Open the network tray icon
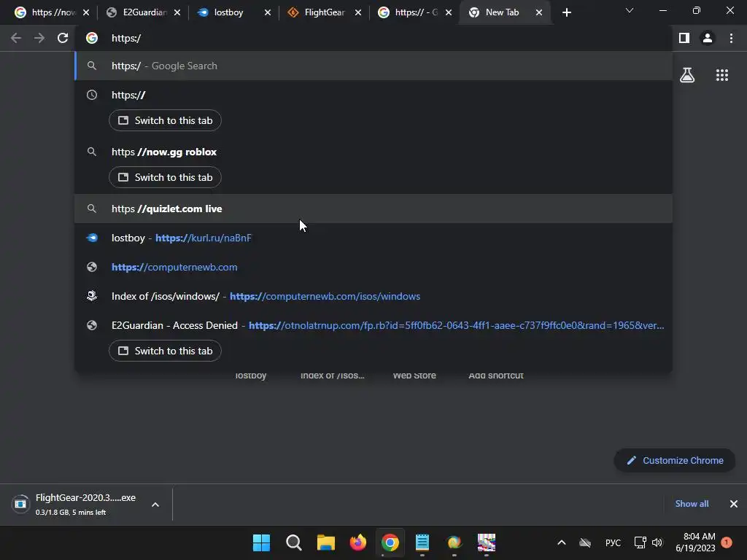The height and width of the screenshot is (560, 747). pyautogui.click(x=640, y=542)
